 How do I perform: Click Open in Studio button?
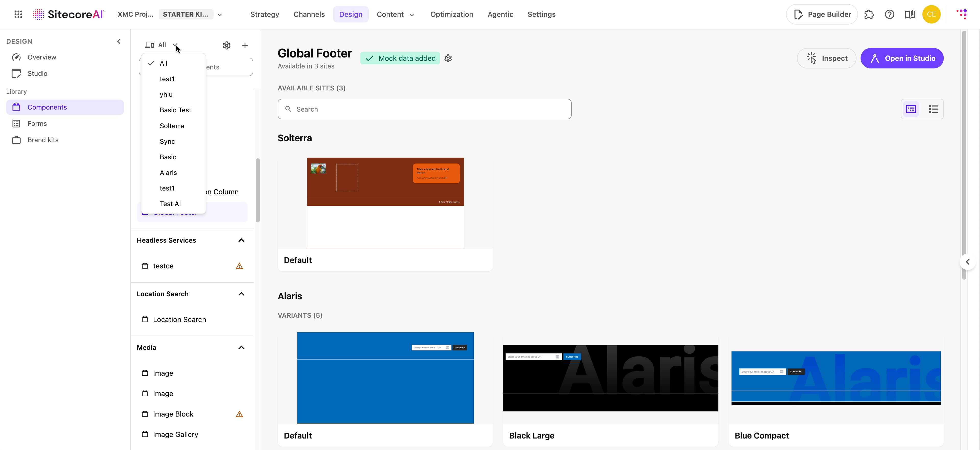tap(902, 58)
